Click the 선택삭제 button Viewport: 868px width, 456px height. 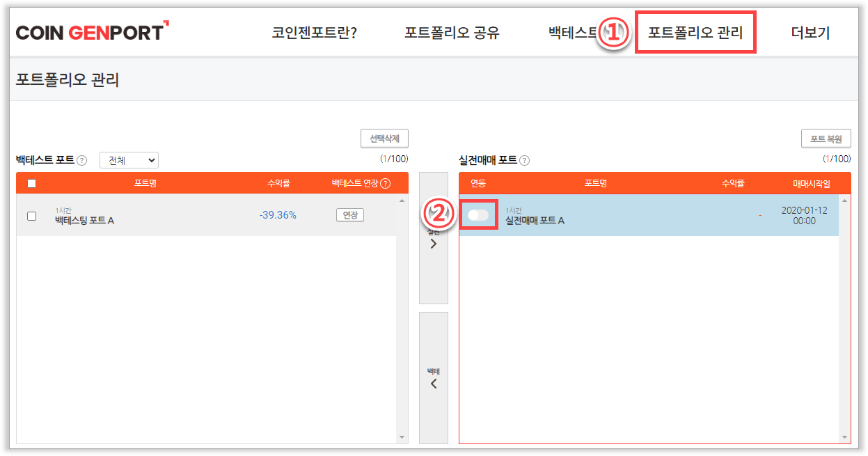pos(384,139)
